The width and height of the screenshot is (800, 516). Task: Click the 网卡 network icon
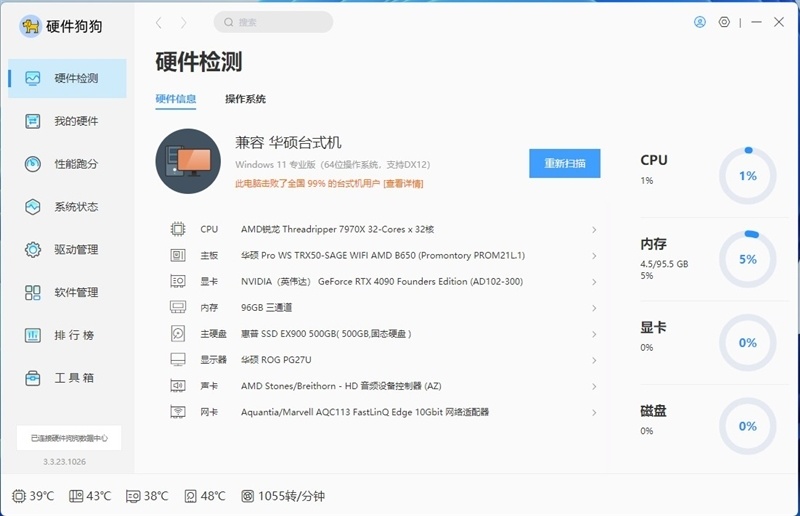click(178, 411)
